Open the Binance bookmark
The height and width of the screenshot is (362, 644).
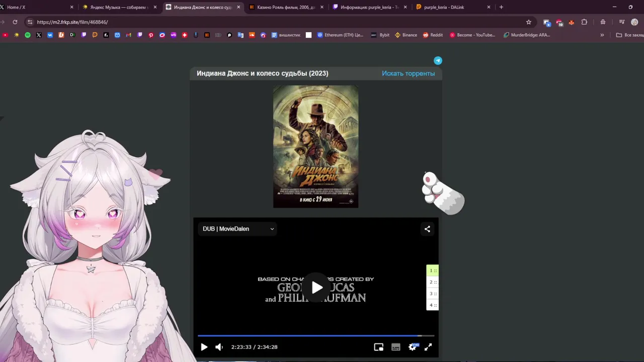406,35
